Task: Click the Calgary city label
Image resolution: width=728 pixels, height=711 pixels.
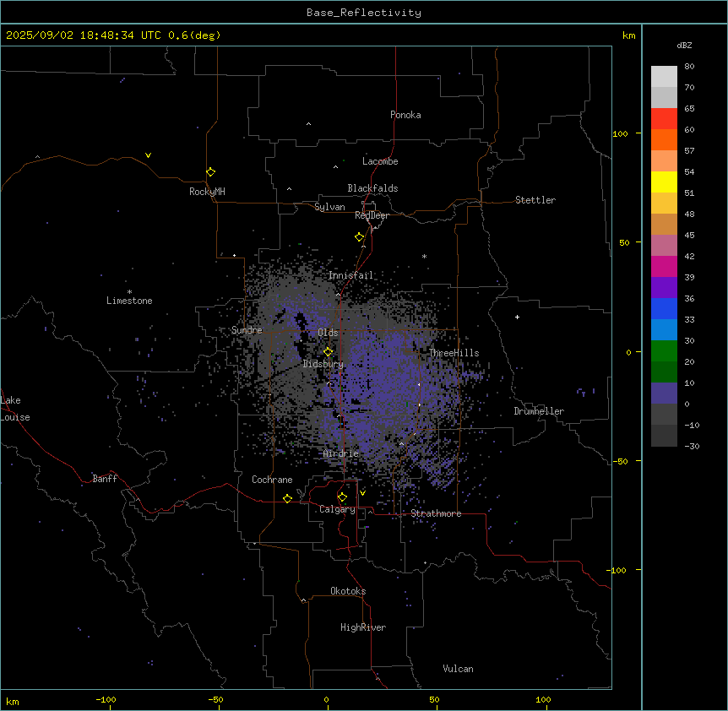Action: 338,509
